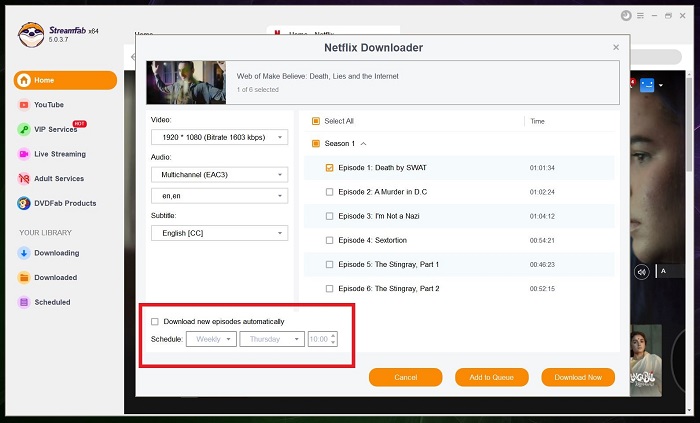Click the Download Now button
This screenshot has height=423, width=700.
578,377
